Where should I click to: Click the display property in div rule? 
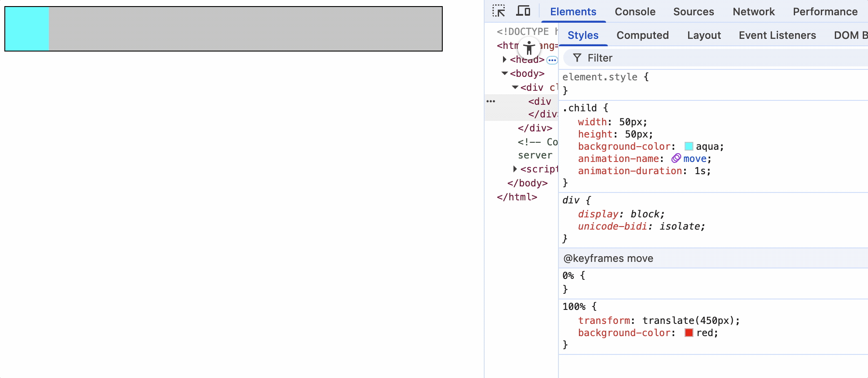click(598, 214)
